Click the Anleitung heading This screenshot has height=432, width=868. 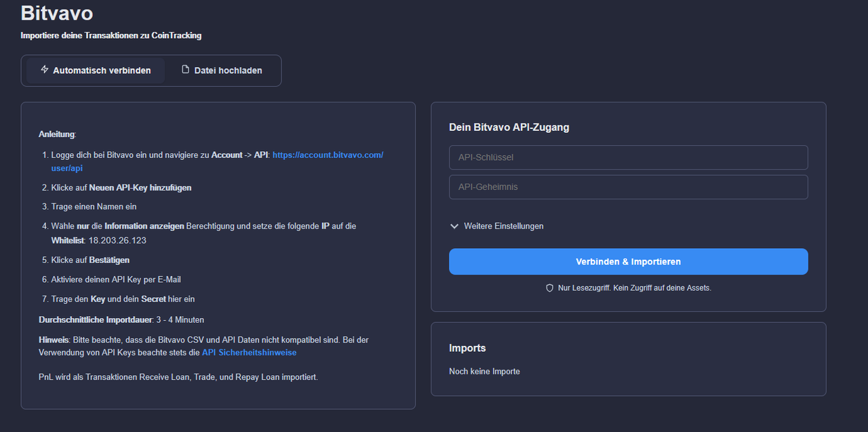point(57,134)
